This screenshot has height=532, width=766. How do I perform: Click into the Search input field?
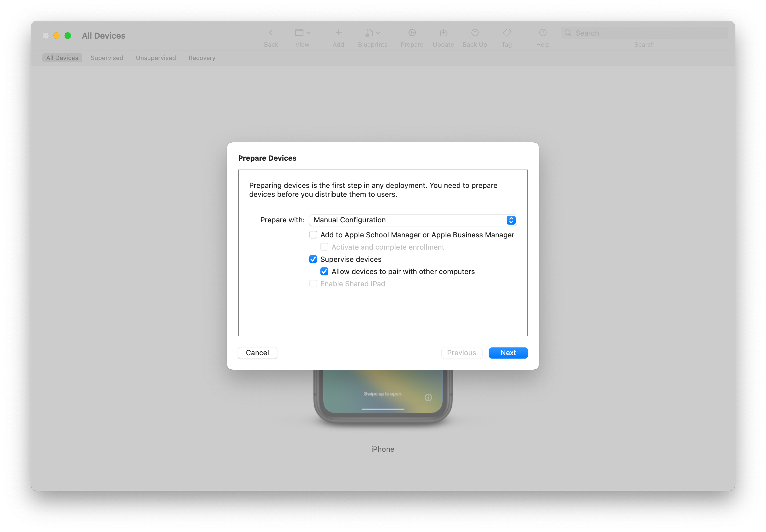click(644, 33)
